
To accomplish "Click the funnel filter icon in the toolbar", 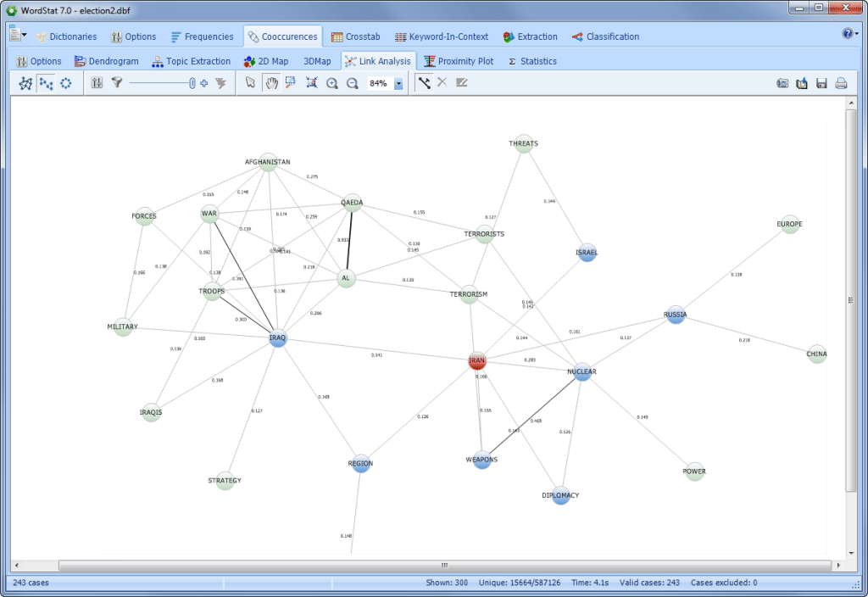I will click(x=118, y=83).
